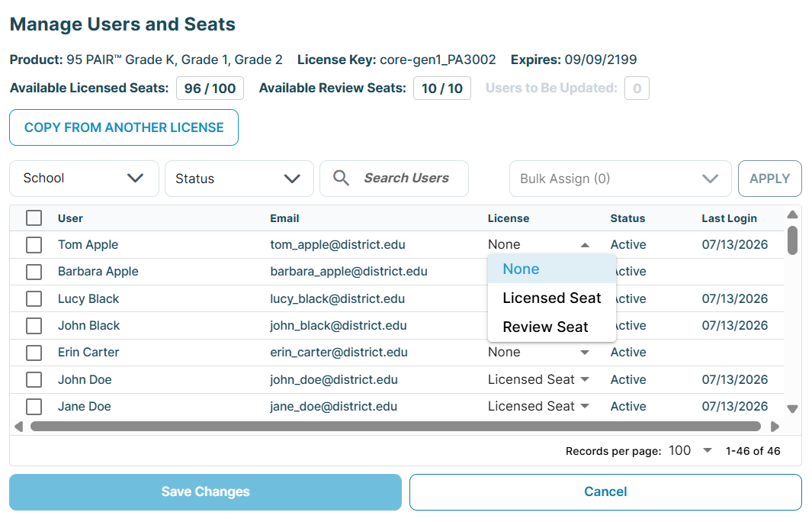
Task: Click the magnifier icon in Search Users
Action: pyautogui.click(x=341, y=178)
